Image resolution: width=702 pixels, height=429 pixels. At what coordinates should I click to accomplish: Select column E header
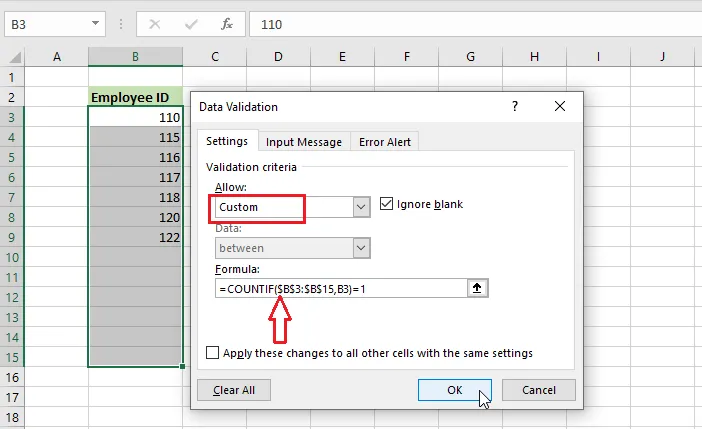(342, 57)
